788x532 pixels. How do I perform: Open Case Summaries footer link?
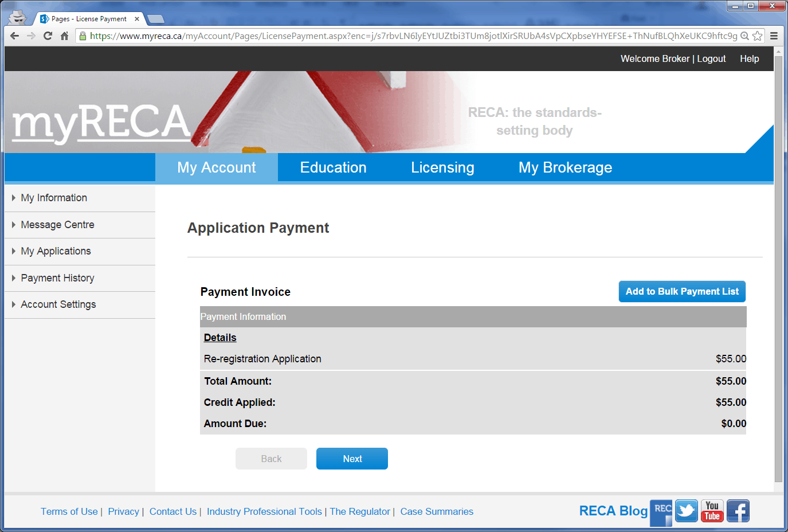click(x=437, y=511)
